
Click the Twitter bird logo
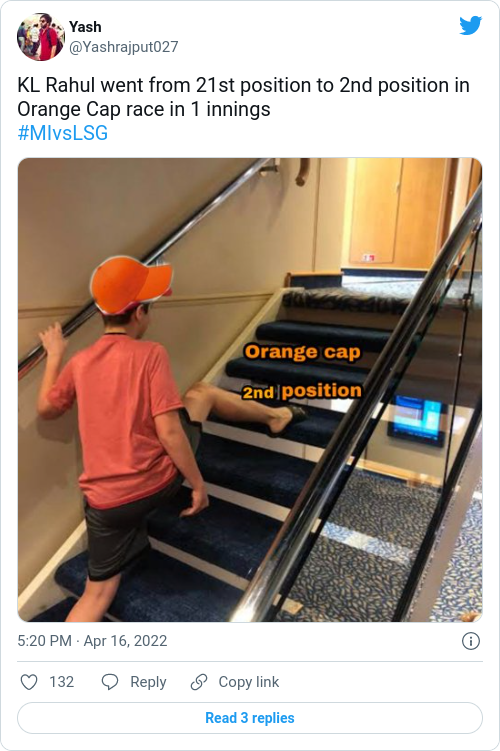470,26
